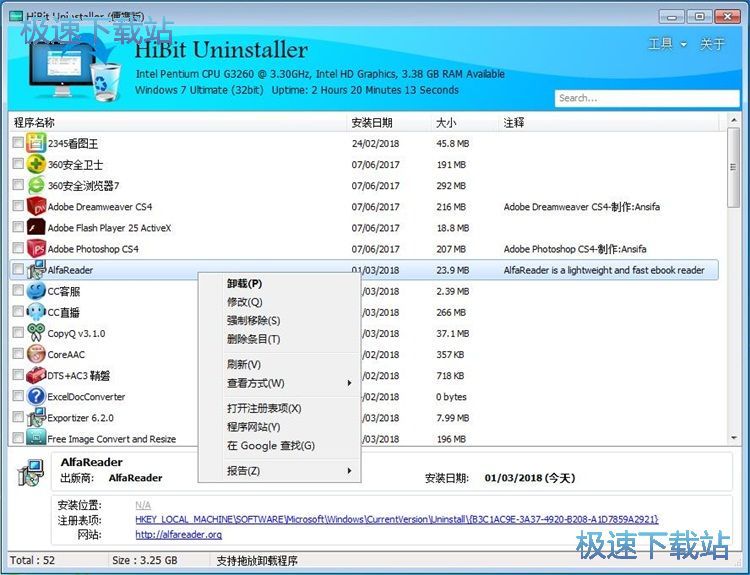The width and height of the screenshot is (750, 575).
Task: Click the 24/02/2018 install date cell
Action: coord(375,144)
